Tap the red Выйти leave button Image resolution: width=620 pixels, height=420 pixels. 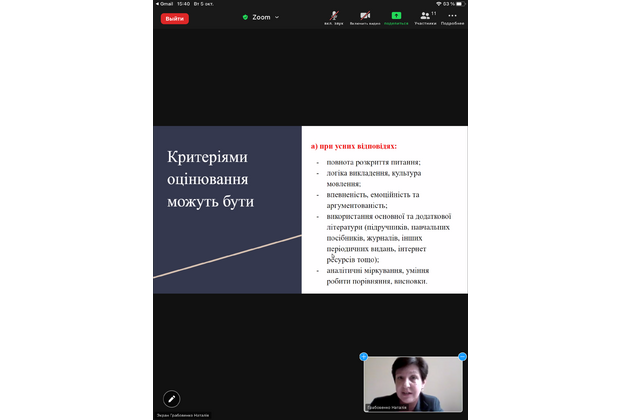tap(175, 18)
